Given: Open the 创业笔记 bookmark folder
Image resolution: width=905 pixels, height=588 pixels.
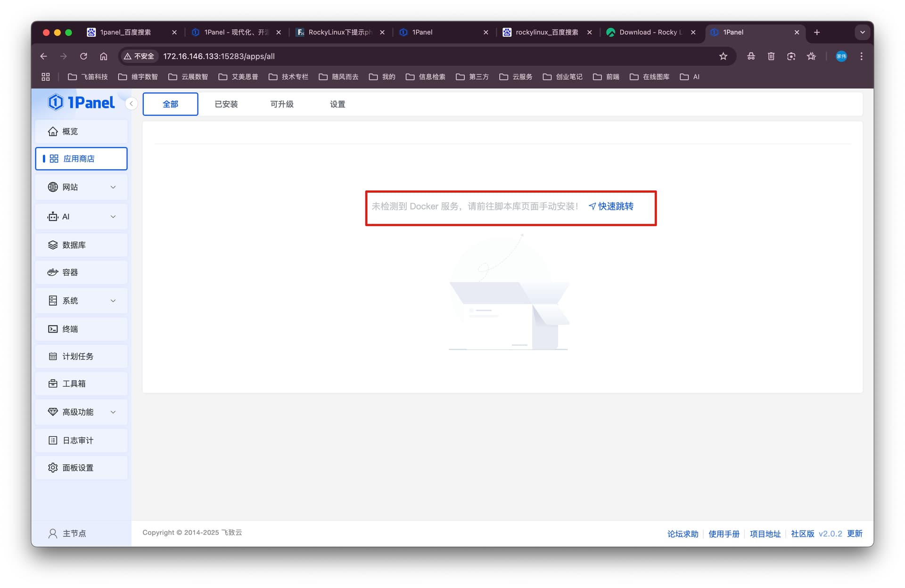Looking at the screenshot, I should (x=563, y=77).
